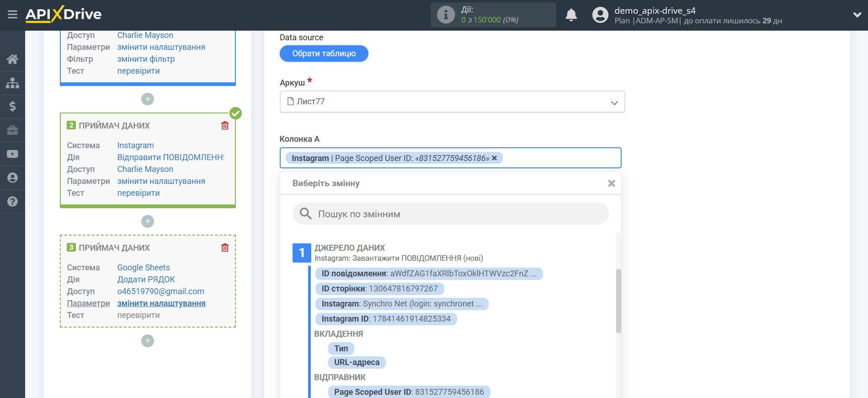The width and height of the screenshot is (868, 398).
Task: Click the Обрати таблицю button
Action: click(x=324, y=54)
